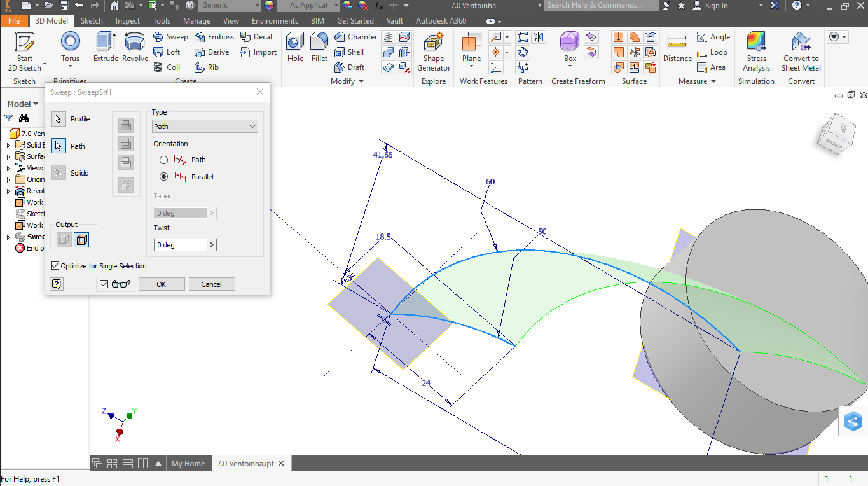Choose the Fillet tool
The height and width of the screenshot is (486, 868).
pyautogui.click(x=319, y=48)
